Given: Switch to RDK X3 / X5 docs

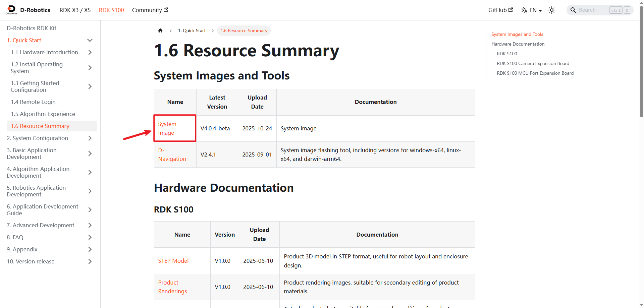Looking at the screenshot, I should coord(75,10).
